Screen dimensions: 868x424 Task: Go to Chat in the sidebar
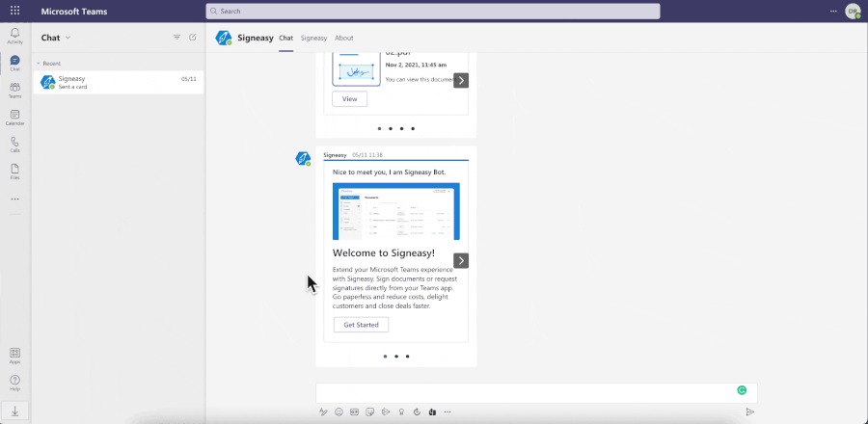point(14,63)
